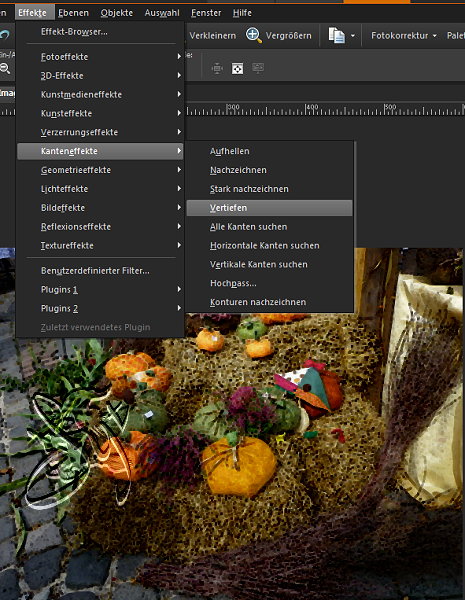Open the Fenster menu
Viewport: 465px width, 600px height.
tap(206, 13)
